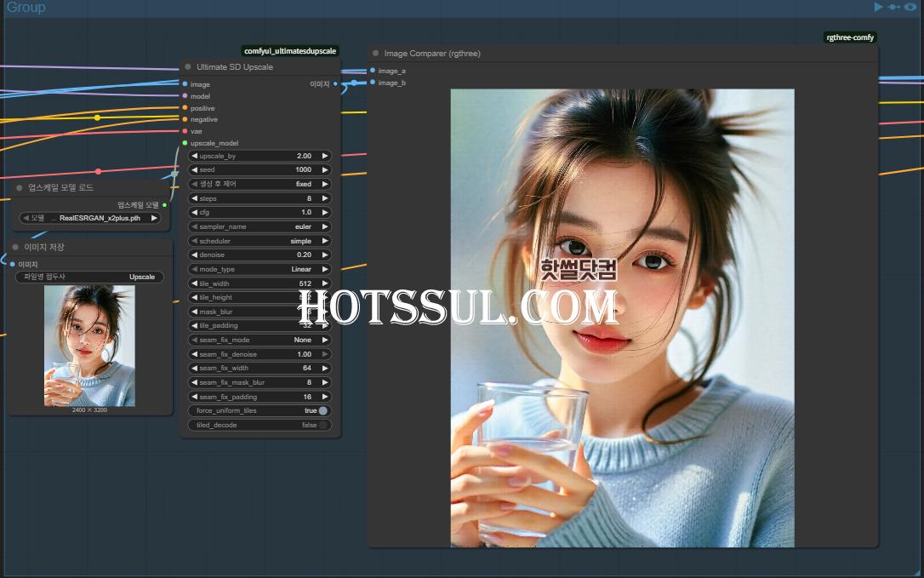Toggle the group visibility eye icon

click(910, 7)
